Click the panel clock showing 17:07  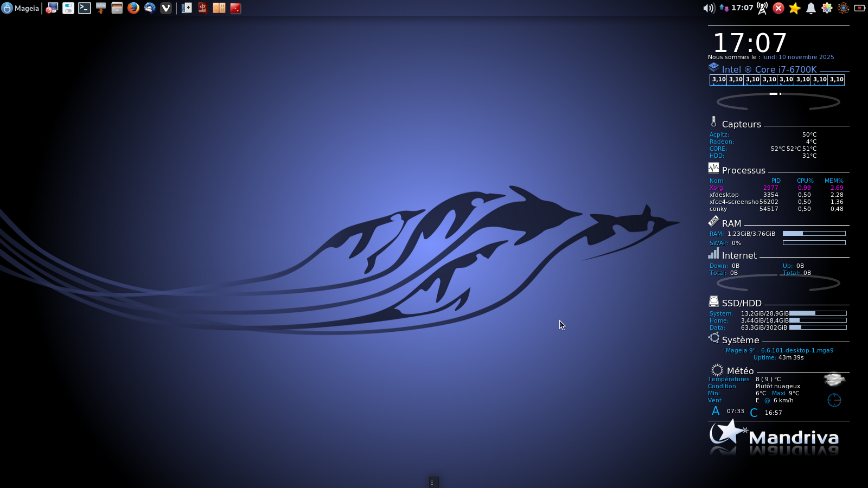pyautogui.click(x=742, y=8)
